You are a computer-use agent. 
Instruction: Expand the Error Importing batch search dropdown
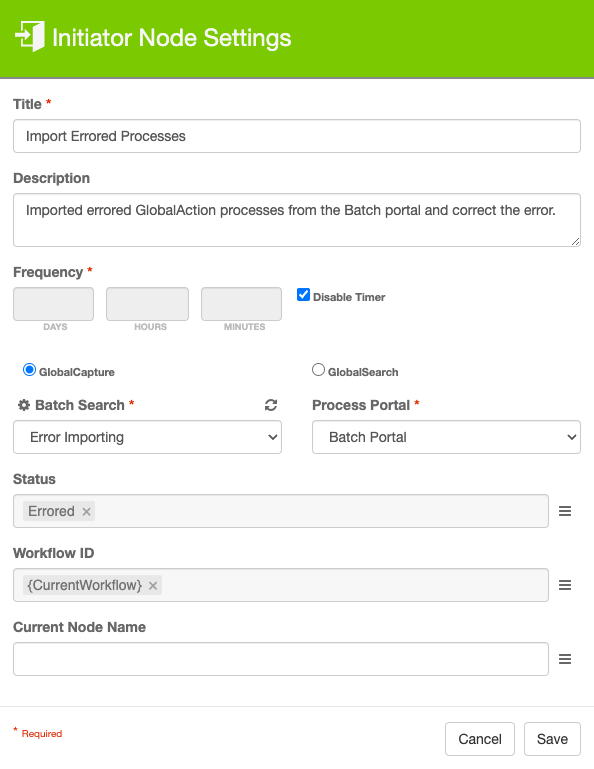147,437
